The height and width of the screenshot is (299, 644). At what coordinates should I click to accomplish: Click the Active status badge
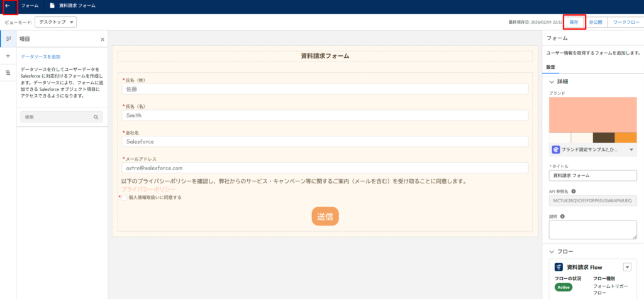coord(563,287)
